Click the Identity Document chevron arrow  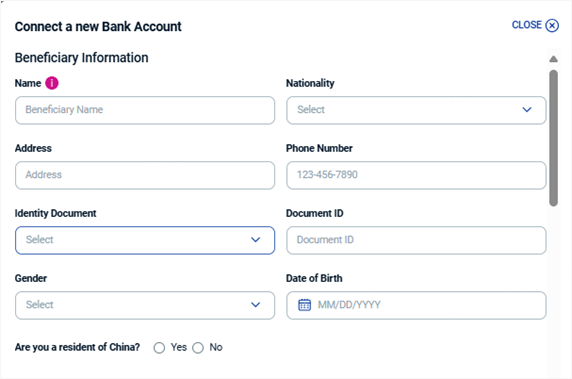[x=255, y=240]
